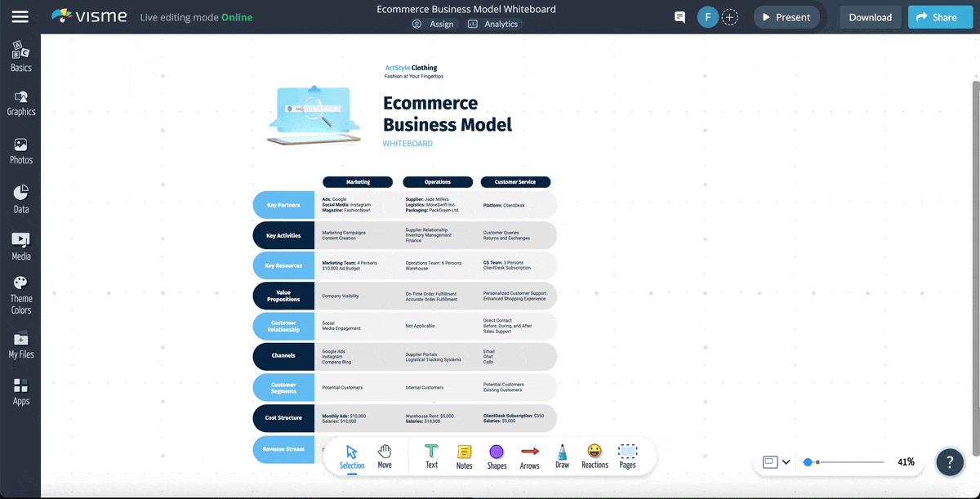Click the Present button
Viewport: 980px width, 499px height.
[786, 16]
